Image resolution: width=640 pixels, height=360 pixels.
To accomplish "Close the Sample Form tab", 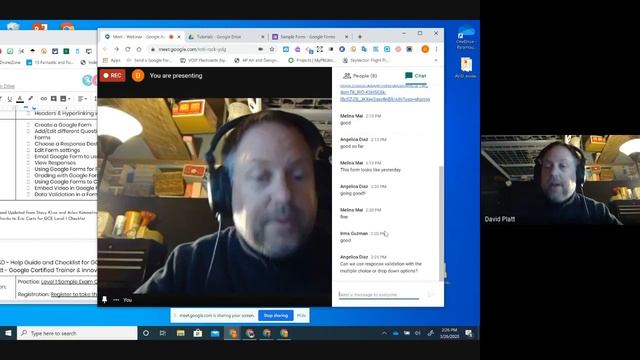I will click(x=347, y=37).
